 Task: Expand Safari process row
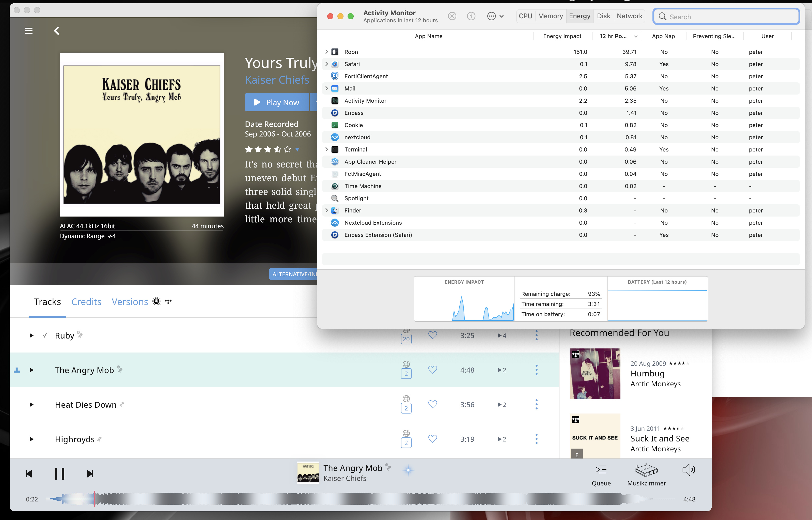326,64
